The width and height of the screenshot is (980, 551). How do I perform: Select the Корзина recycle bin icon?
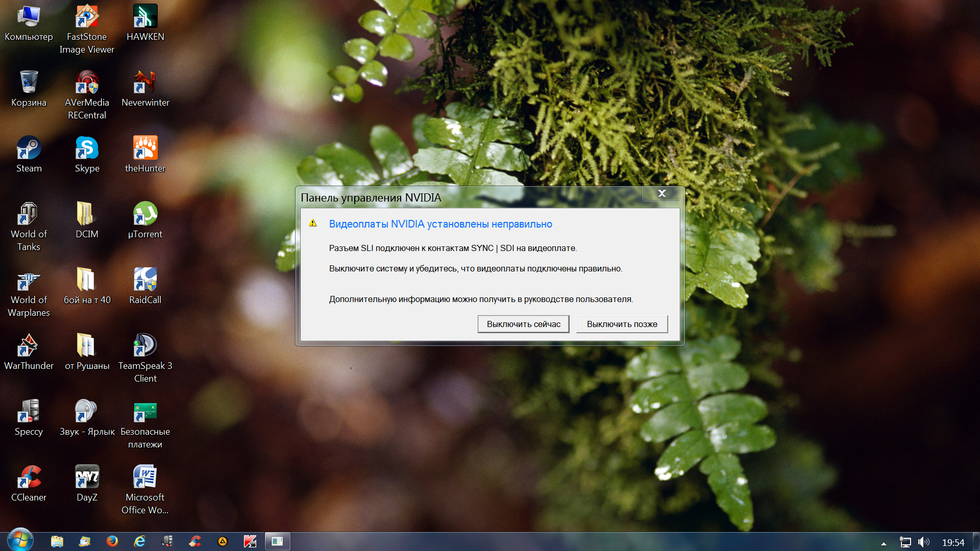(29, 83)
